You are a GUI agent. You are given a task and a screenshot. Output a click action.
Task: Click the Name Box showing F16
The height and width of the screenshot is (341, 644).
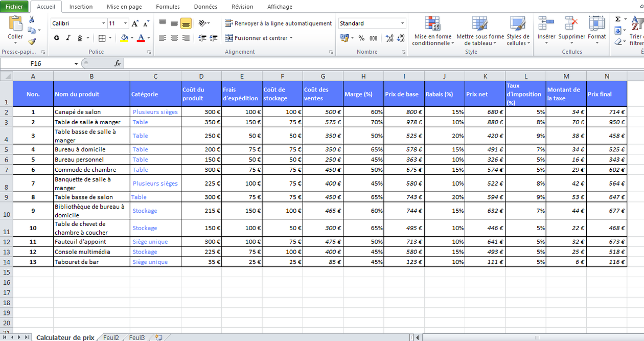click(x=36, y=63)
